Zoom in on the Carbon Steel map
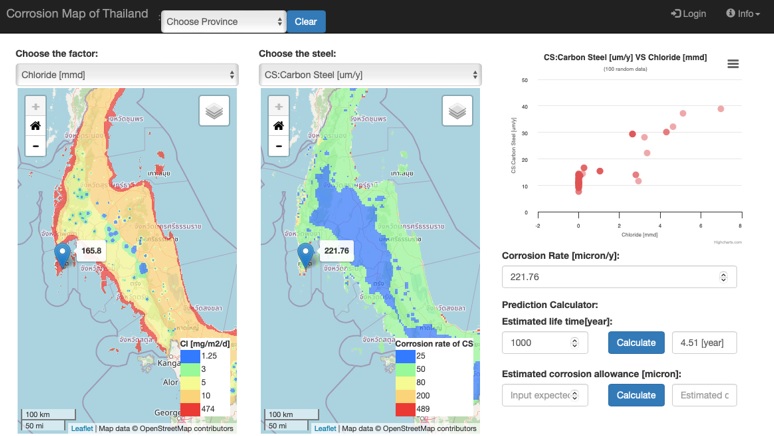The width and height of the screenshot is (774, 436). tap(279, 106)
